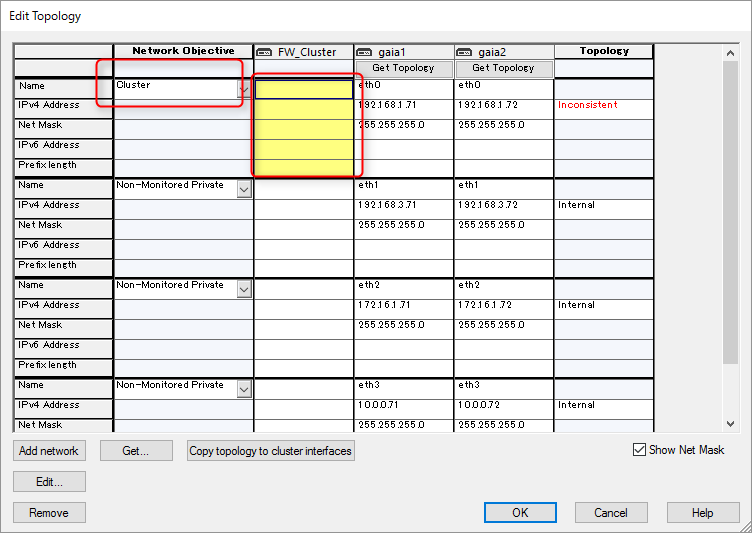Click FW_Cluster Name cell in eth1 row
Image resolution: width=752 pixels, height=533 pixels.
click(304, 189)
